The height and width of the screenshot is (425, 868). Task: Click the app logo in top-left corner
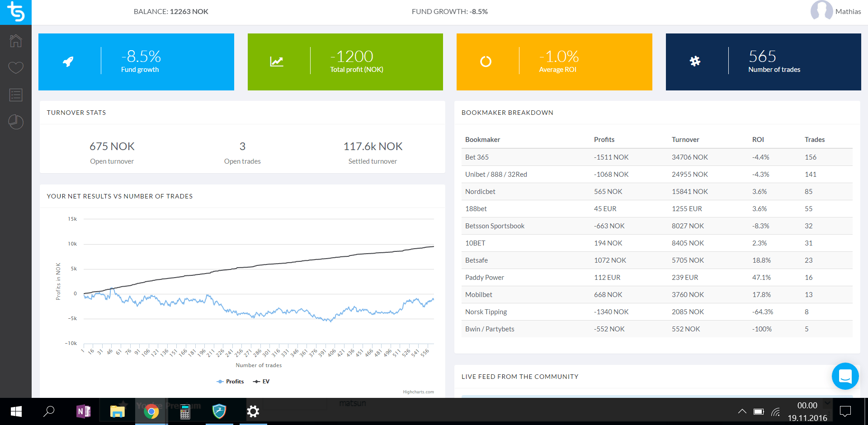pyautogui.click(x=16, y=12)
